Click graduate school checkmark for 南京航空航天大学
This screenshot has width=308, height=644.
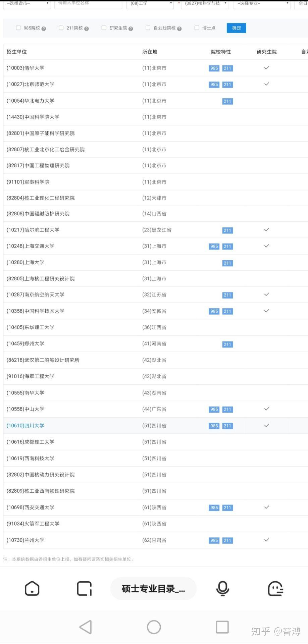pyautogui.click(x=267, y=294)
